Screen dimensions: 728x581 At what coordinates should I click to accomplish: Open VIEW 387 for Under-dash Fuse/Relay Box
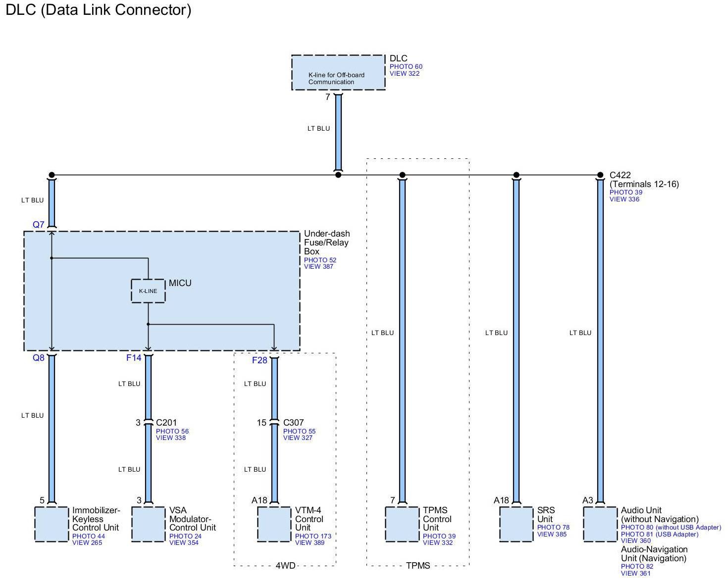pos(318,266)
